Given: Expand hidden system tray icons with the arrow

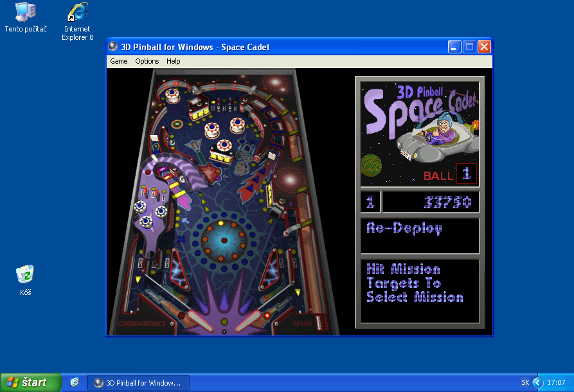Looking at the screenshot, I should [537, 382].
